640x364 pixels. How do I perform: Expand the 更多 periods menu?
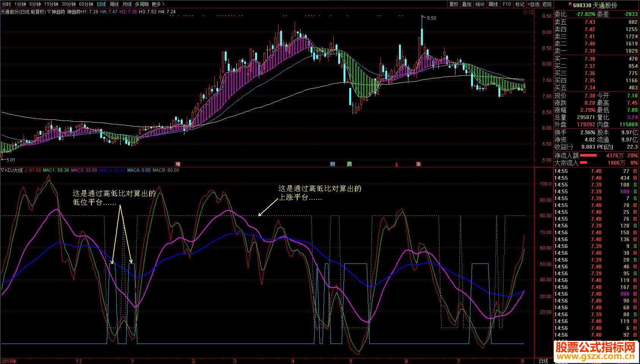point(158,4)
